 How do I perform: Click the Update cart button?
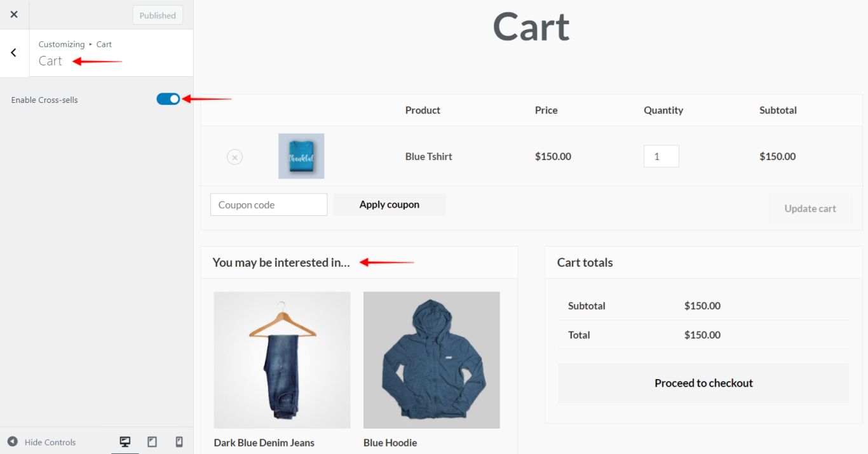coord(810,208)
